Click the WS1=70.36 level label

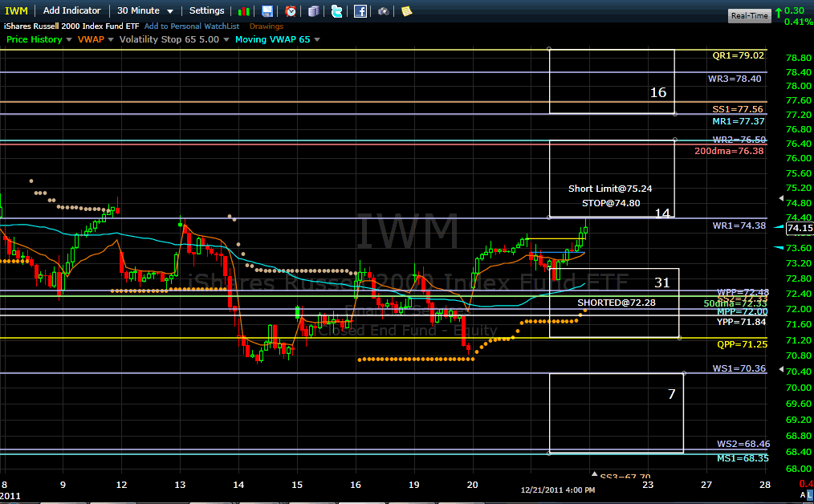739,368
